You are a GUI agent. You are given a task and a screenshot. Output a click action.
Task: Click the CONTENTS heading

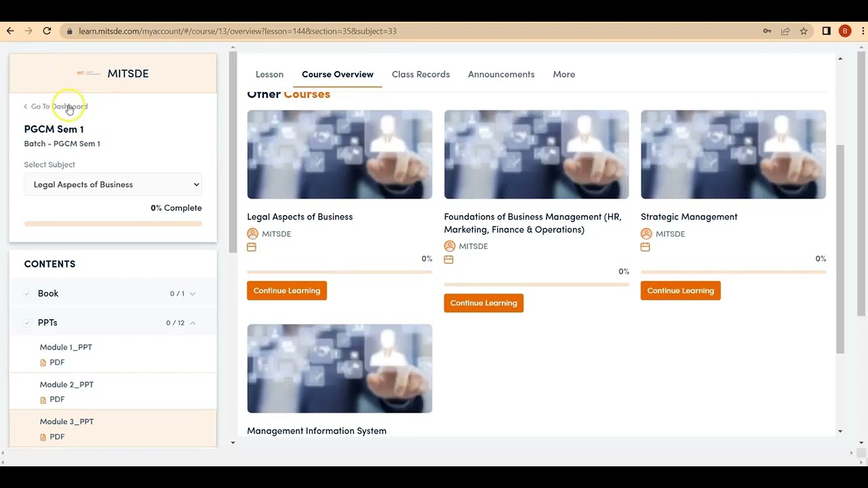coord(50,264)
